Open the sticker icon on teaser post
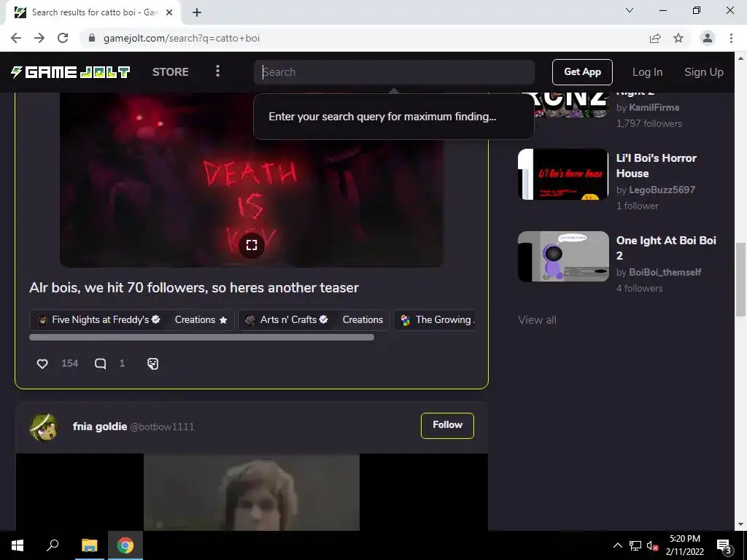This screenshot has height=560, width=747. 153,364
